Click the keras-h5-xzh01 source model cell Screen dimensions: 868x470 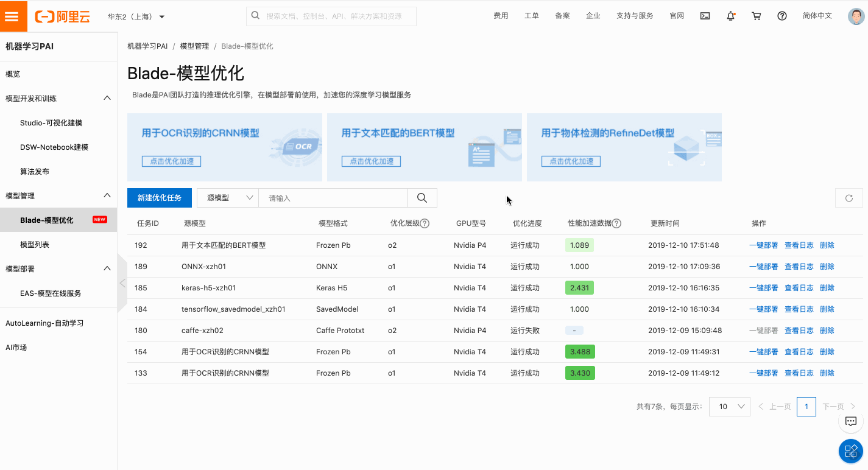click(209, 288)
